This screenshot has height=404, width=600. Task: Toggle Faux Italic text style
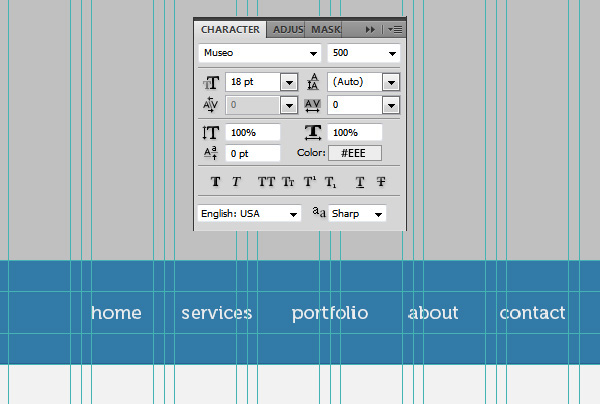coord(237,182)
